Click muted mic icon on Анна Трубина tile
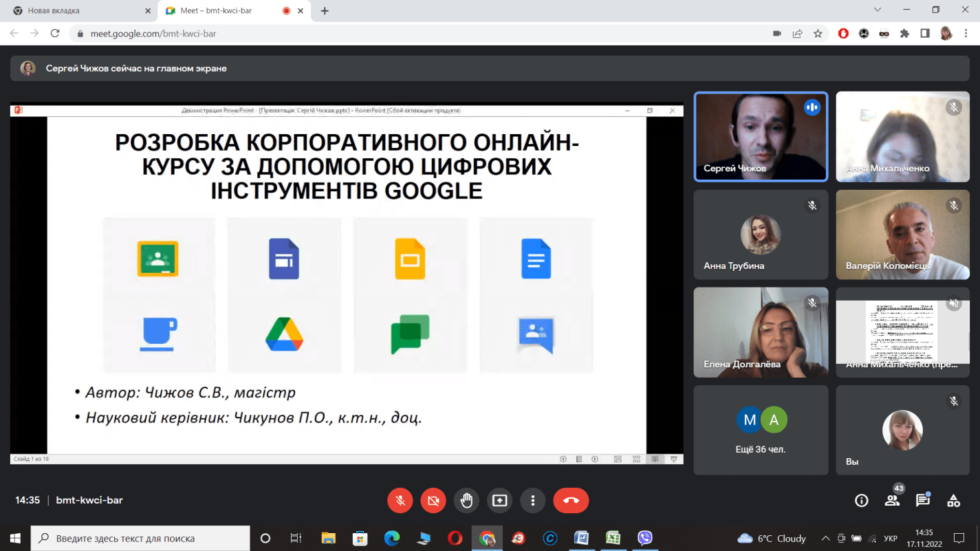 (x=812, y=205)
